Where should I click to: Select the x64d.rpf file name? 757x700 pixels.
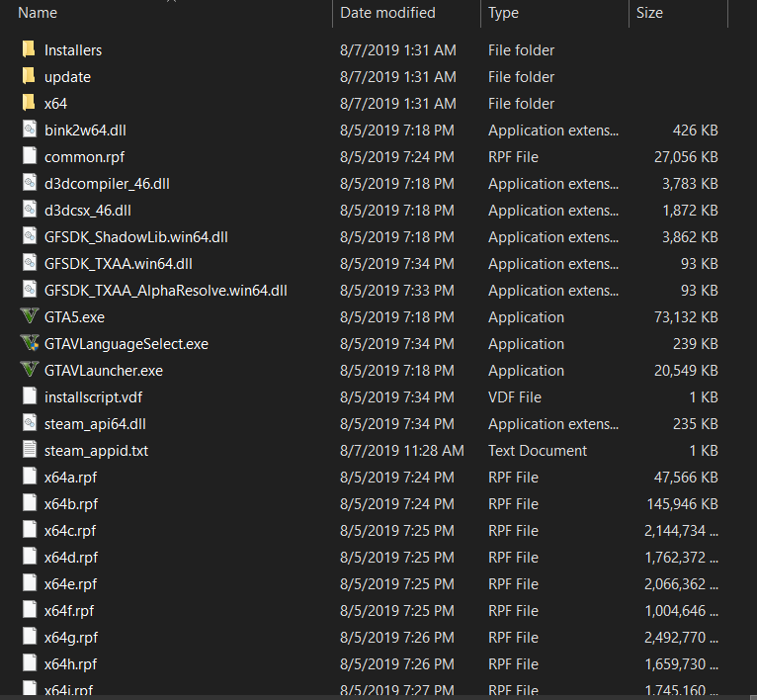coord(71,558)
